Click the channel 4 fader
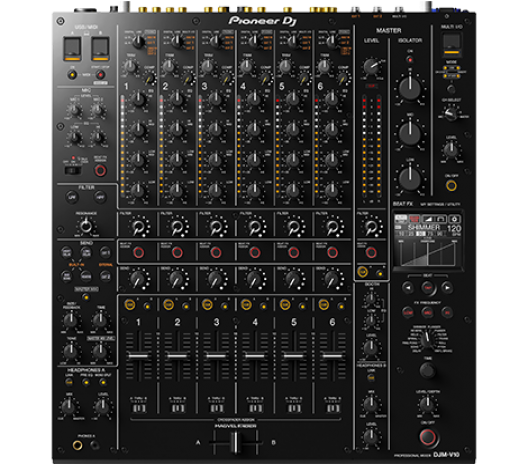528x464 pixels. pos(255,356)
